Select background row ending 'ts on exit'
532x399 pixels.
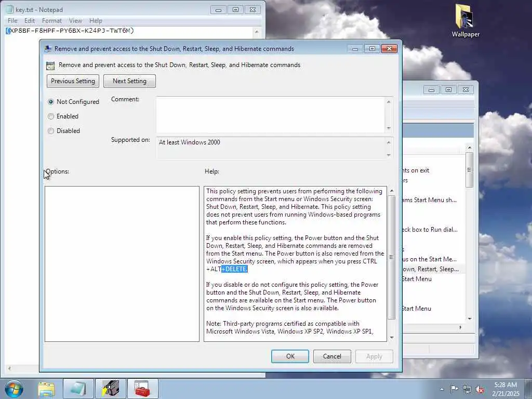tap(416, 170)
